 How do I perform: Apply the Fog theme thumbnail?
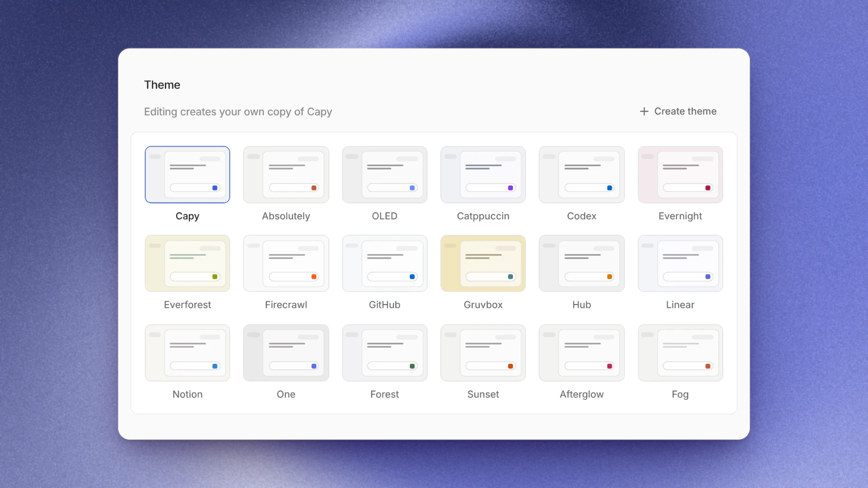click(681, 353)
